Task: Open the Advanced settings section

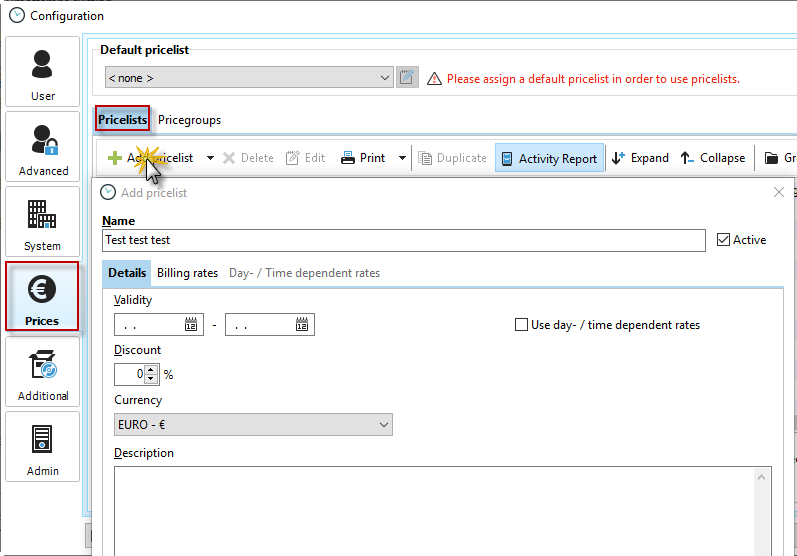Action: tap(43, 147)
